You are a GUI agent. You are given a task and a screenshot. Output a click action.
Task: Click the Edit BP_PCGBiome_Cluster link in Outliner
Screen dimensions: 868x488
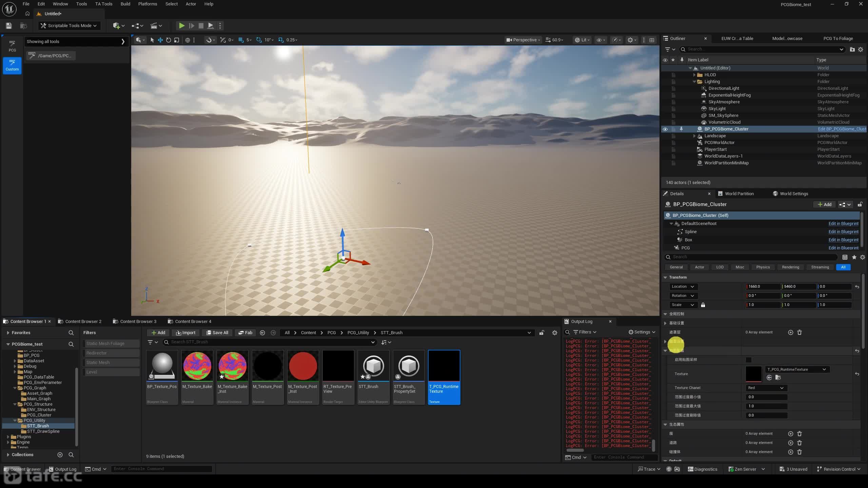(x=842, y=129)
